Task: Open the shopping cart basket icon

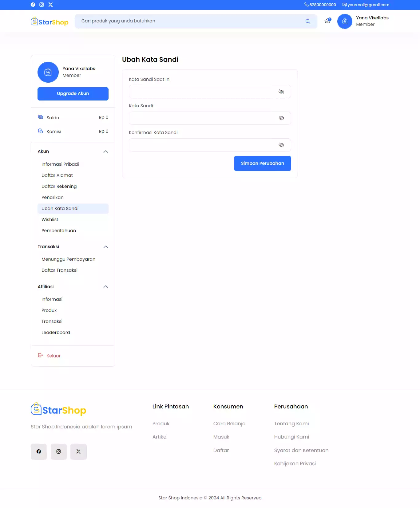Action: click(327, 21)
